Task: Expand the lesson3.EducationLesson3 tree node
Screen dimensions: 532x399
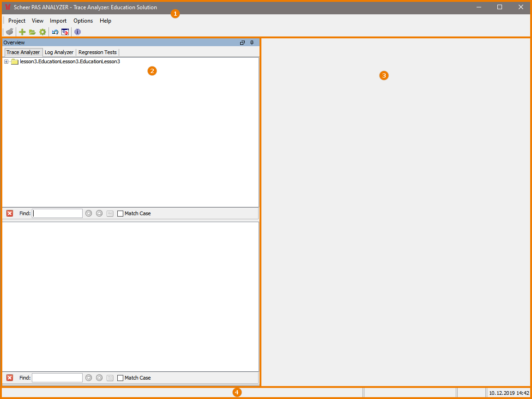Action: point(6,61)
